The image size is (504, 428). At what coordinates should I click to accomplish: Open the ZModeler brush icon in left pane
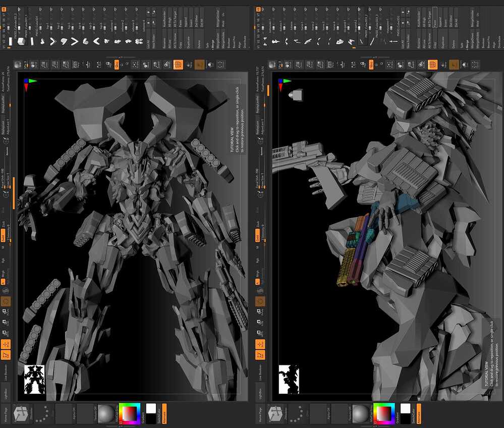click(22, 413)
